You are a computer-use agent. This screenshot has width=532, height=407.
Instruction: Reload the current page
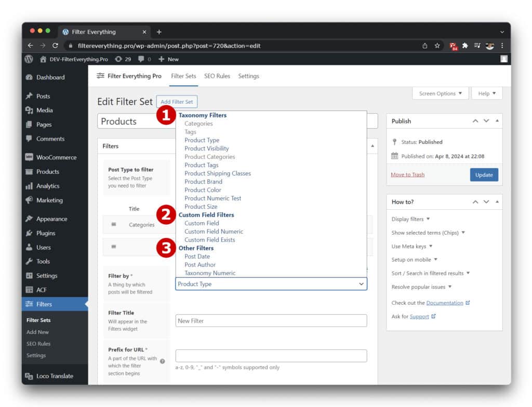point(55,46)
